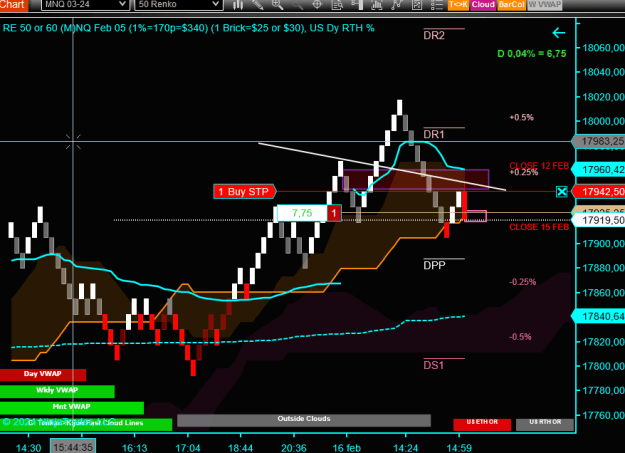Click the Outside Clouds status bar
Viewport: 625px width, 453px height.
(x=304, y=420)
